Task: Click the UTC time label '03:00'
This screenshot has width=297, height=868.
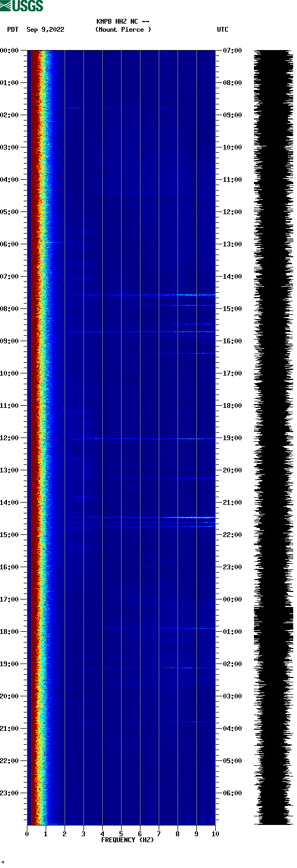Action: pos(232,696)
